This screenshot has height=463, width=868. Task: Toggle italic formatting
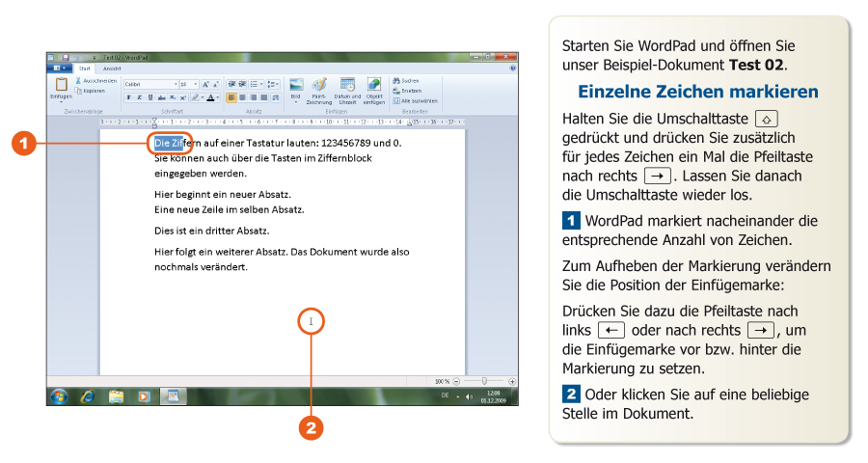tap(139, 97)
